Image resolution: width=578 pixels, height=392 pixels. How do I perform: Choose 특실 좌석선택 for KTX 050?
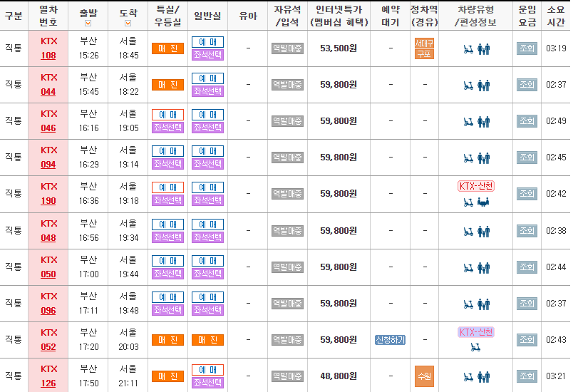(x=167, y=274)
